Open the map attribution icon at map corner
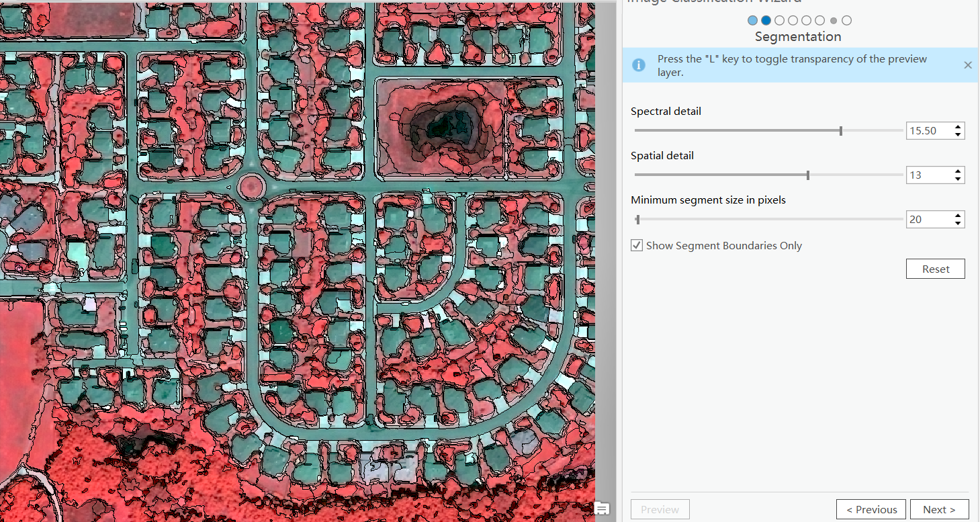980x522 pixels. (x=601, y=509)
